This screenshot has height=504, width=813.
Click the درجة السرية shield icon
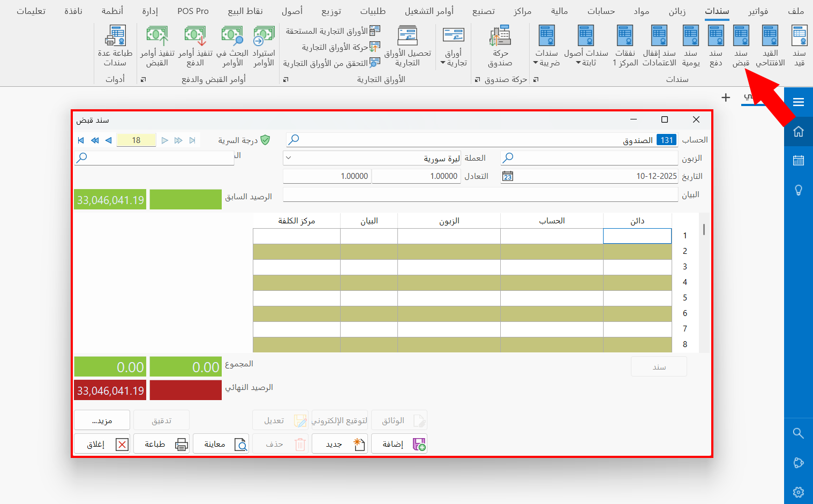pos(266,140)
